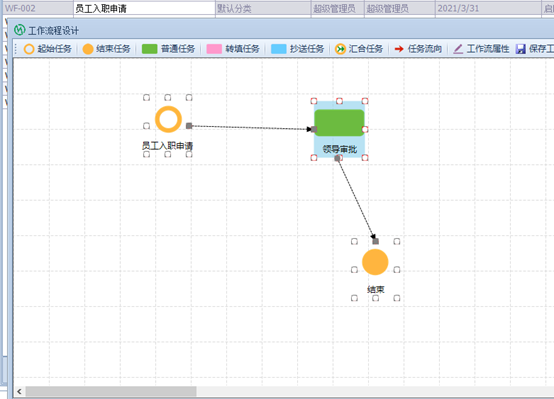Click the gray connector handle on left of 领导审批
This screenshot has height=399, width=554.
click(314, 129)
